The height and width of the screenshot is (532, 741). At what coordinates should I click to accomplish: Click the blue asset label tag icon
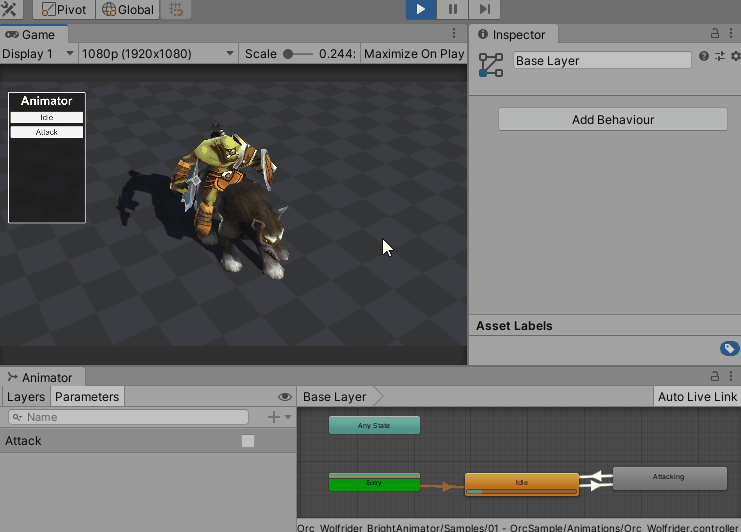pyautogui.click(x=729, y=349)
